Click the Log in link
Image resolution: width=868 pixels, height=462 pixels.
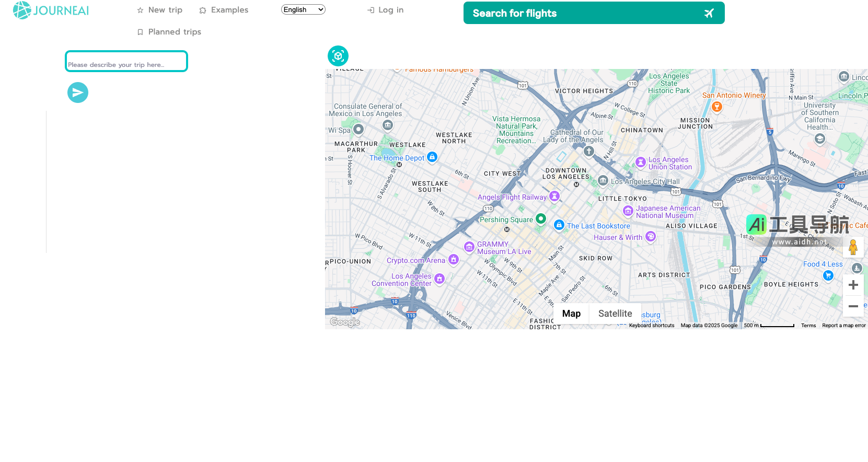click(385, 10)
